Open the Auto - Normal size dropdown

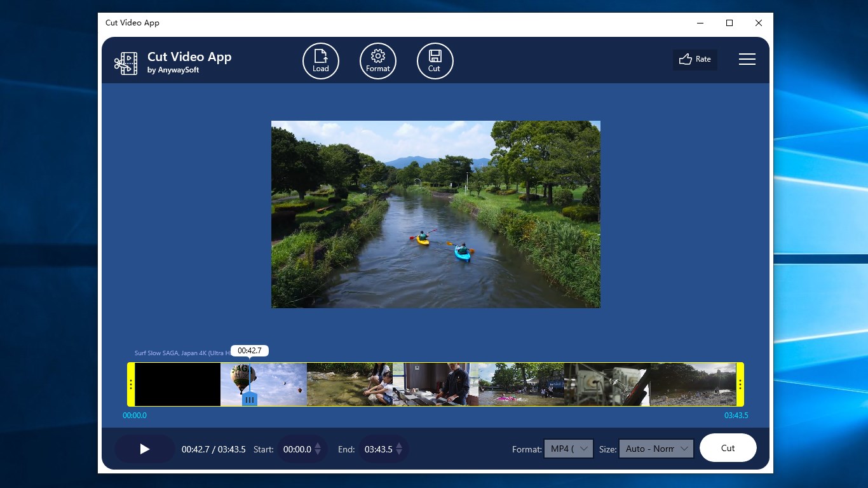[656, 449]
